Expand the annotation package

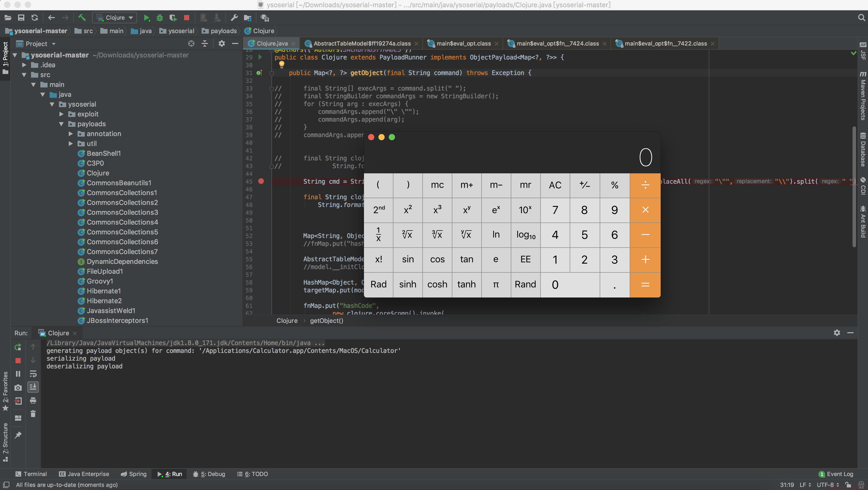pos(71,134)
